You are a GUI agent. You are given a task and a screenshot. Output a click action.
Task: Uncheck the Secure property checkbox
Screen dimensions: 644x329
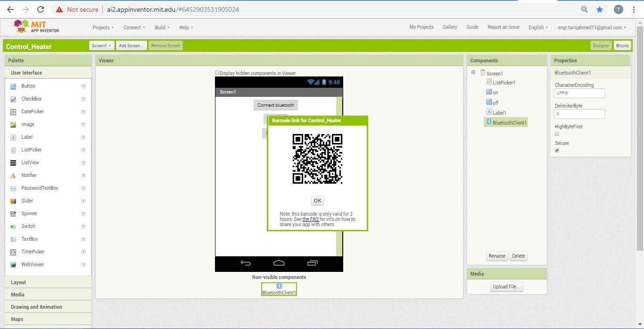tap(557, 151)
